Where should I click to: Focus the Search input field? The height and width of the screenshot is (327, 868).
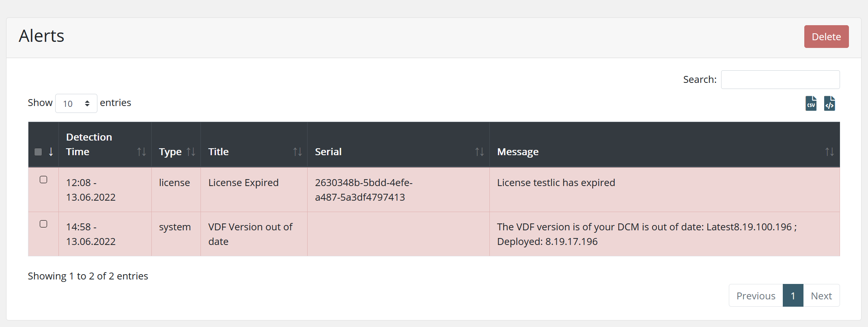pyautogui.click(x=780, y=80)
